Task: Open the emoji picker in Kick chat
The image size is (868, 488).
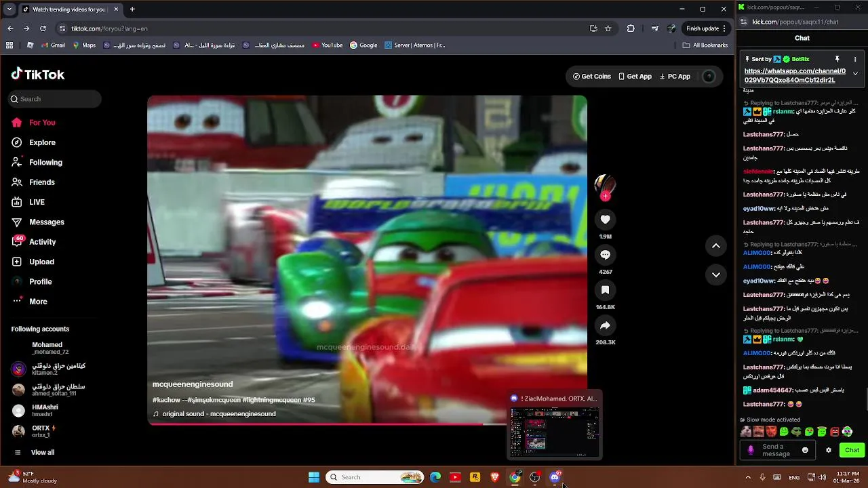Action: tap(805, 450)
